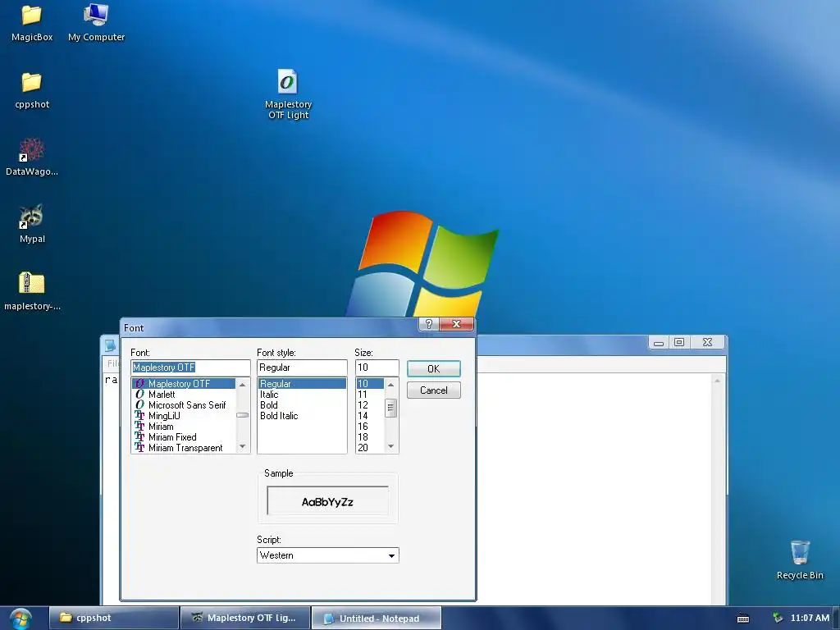Screen dimensions: 840x630
Task: Maximize the Notepad window
Action: tap(679, 342)
